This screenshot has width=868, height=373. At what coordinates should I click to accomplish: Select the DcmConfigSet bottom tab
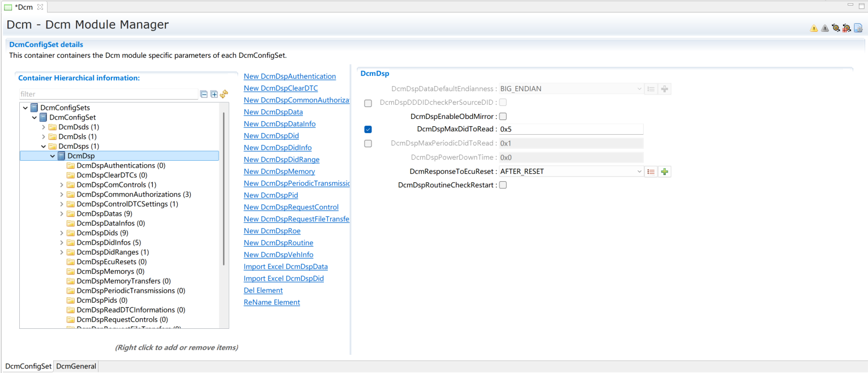[x=28, y=366]
